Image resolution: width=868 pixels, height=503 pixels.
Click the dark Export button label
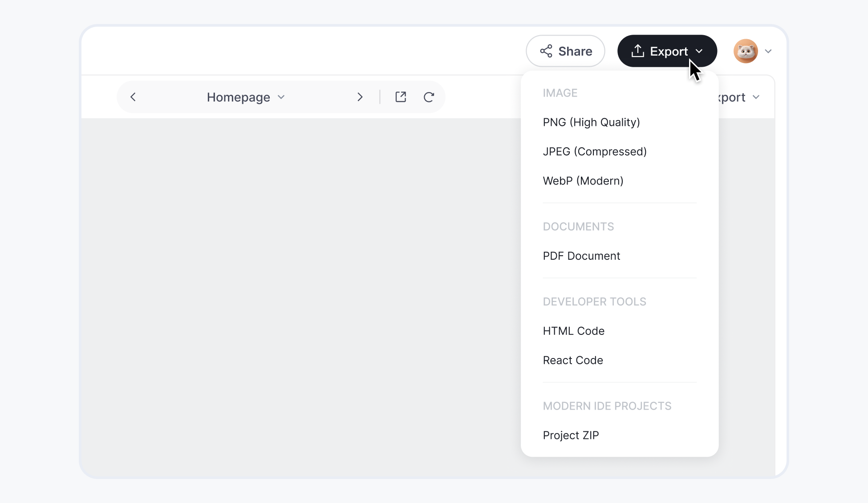(669, 51)
